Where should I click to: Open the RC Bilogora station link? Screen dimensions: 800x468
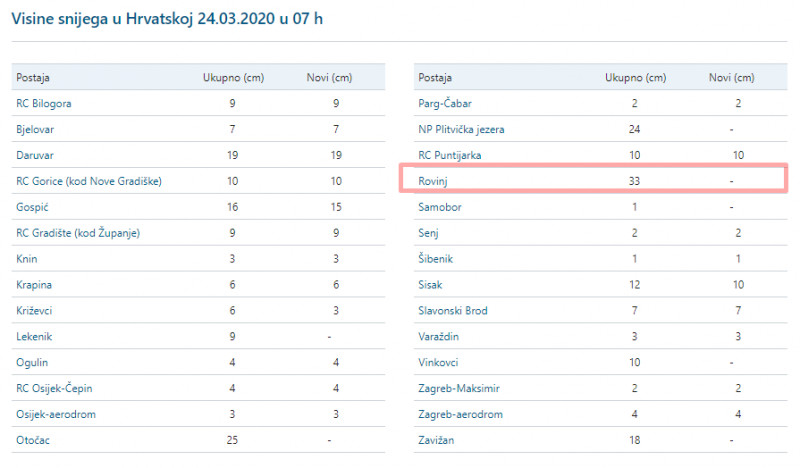43,103
